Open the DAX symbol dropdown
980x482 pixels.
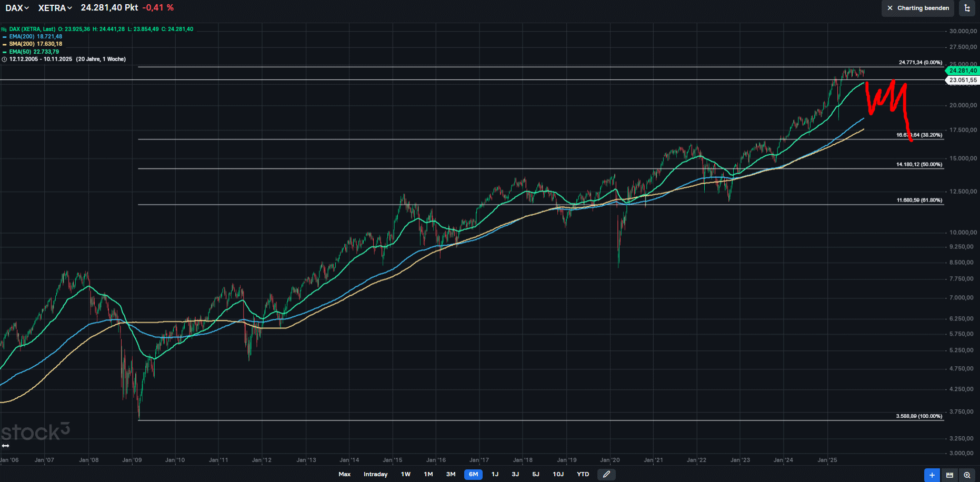pos(16,8)
